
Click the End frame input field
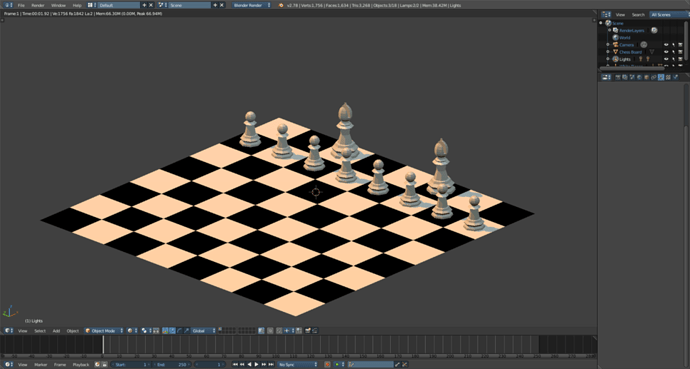point(172,365)
